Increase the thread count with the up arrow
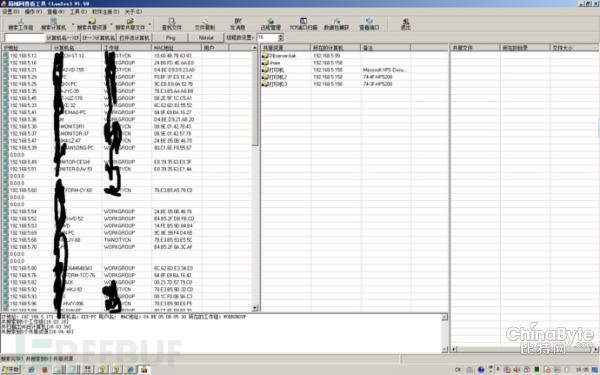600x375 pixels. point(281,36)
